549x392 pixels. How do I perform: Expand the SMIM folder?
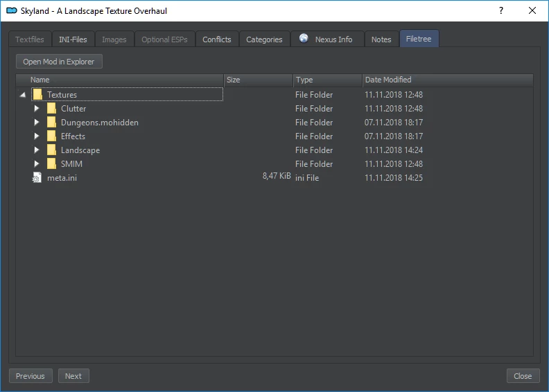(x=37, y=163)
